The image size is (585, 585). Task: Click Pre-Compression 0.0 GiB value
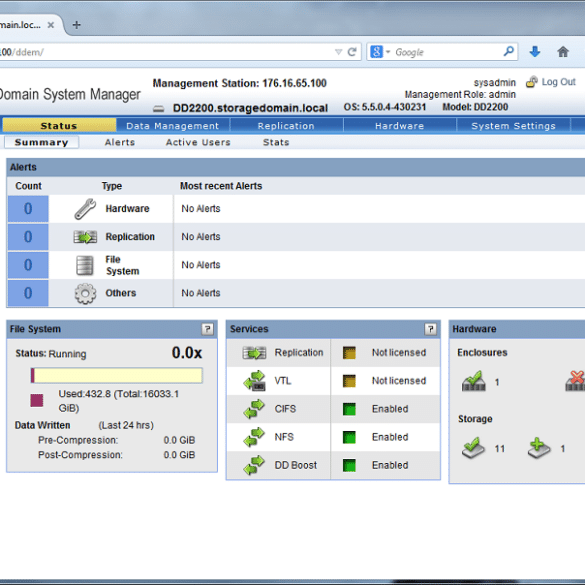179,440
